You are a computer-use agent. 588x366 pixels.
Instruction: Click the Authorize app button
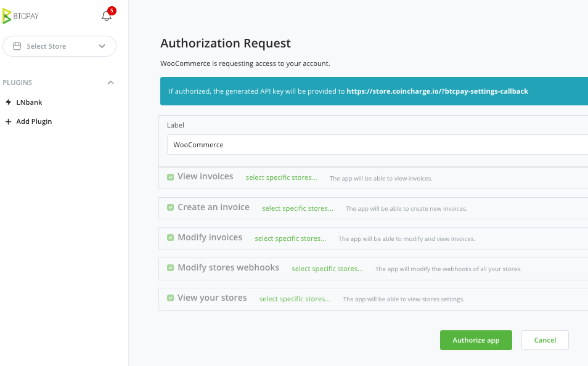coord(476,340)
